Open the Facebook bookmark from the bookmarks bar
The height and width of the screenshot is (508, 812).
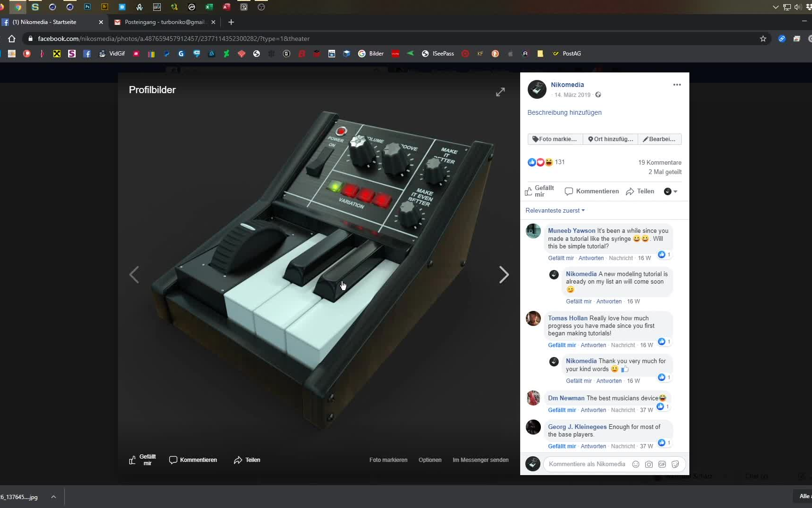click(86, 54)
